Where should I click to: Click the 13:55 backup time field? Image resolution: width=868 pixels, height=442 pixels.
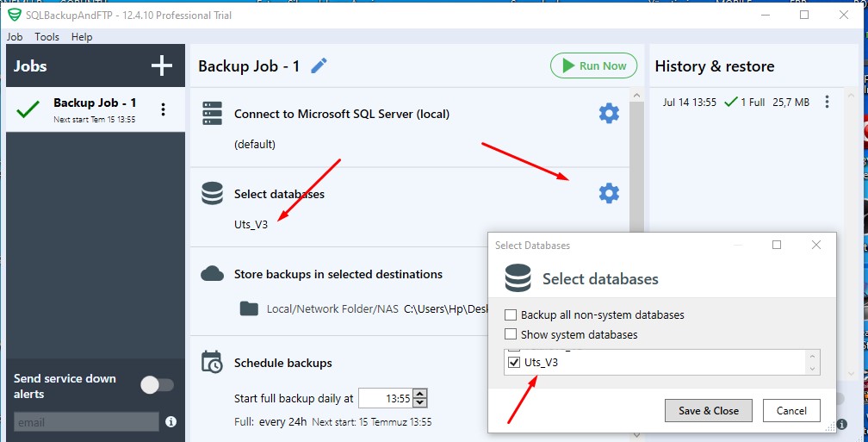click(386, 398)
